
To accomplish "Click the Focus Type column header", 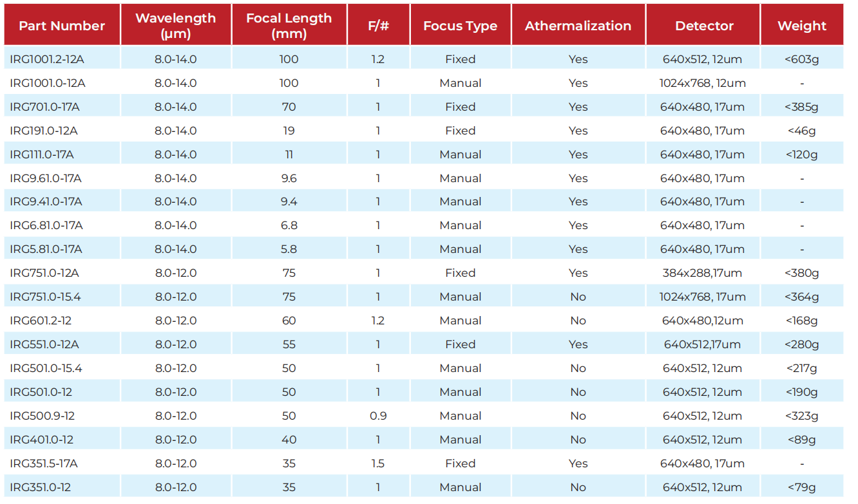I will point(461,26).
